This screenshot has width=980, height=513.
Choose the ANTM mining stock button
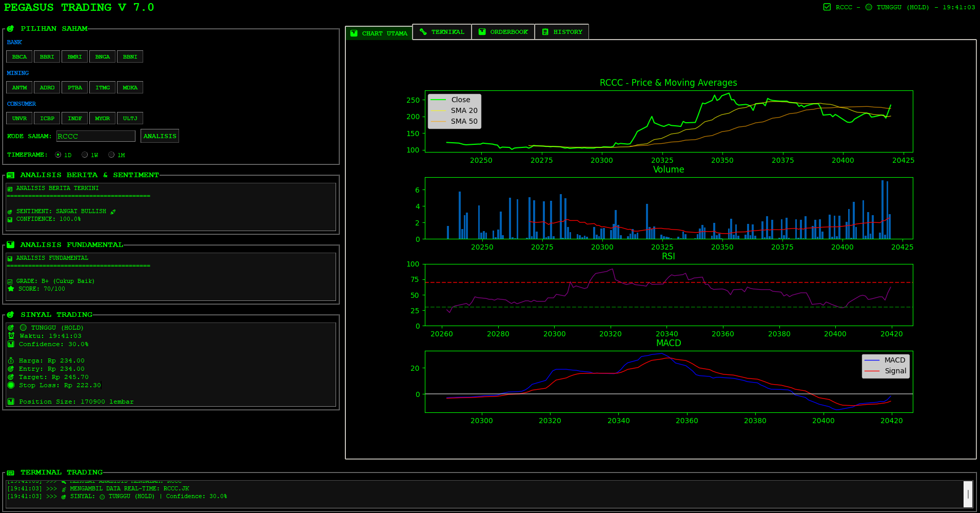click(x=19, y=87)
